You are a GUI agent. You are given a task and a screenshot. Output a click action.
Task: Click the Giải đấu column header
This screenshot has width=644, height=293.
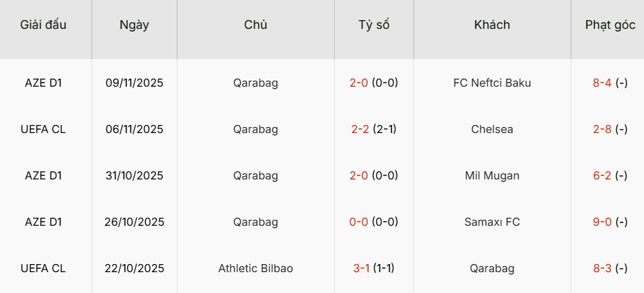[x=44, y=25]
